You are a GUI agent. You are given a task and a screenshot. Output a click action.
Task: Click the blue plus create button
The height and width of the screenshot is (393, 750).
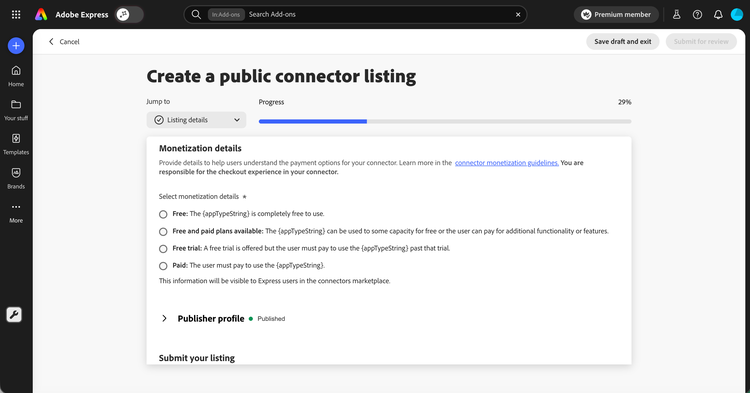click(16, 46)
